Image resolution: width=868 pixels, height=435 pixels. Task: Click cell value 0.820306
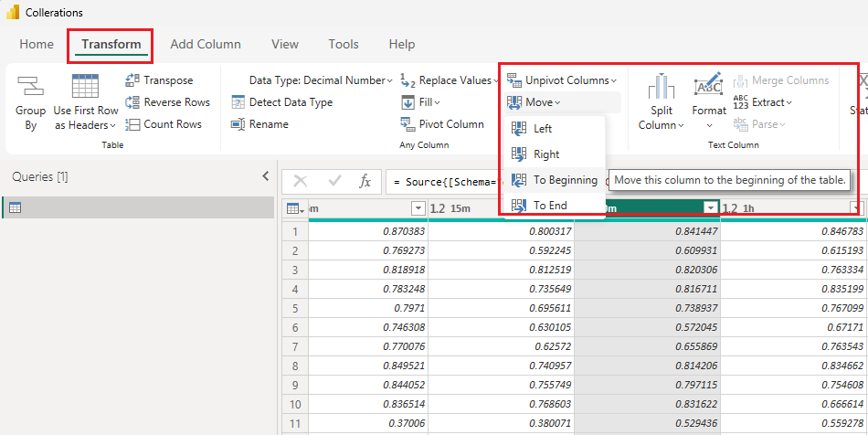(696, 271)
